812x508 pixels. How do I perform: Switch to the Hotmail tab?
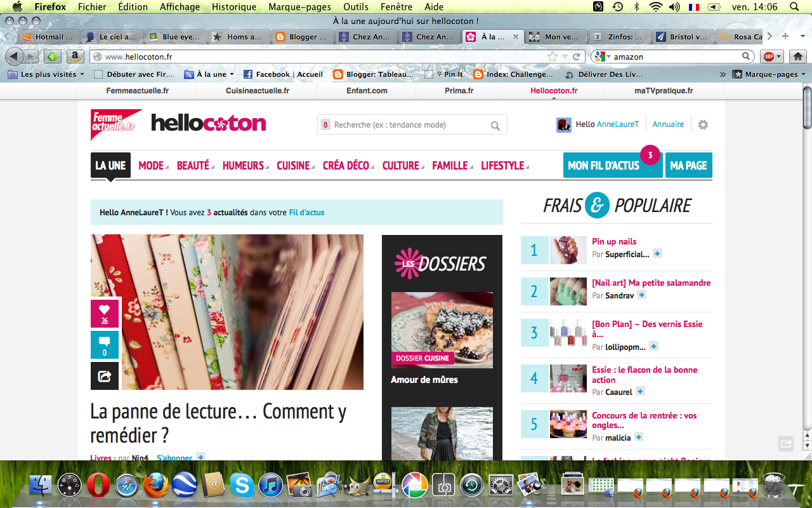coord(49,37)
